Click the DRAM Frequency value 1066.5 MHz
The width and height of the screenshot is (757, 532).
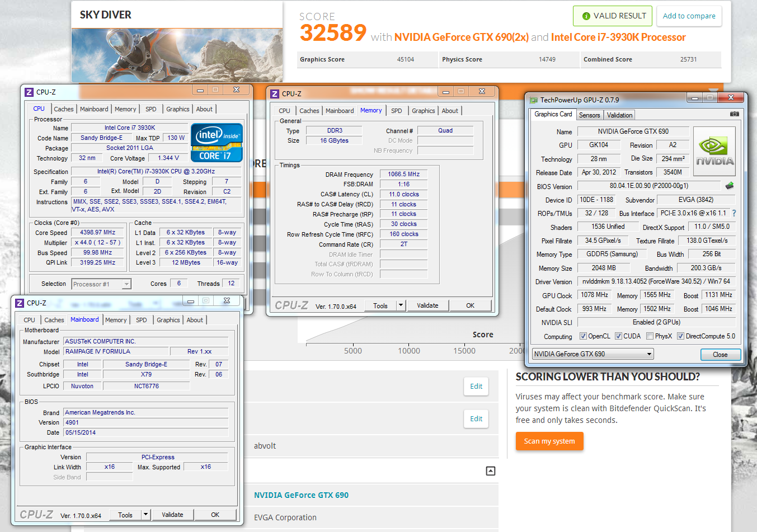[x=403, y=174]
